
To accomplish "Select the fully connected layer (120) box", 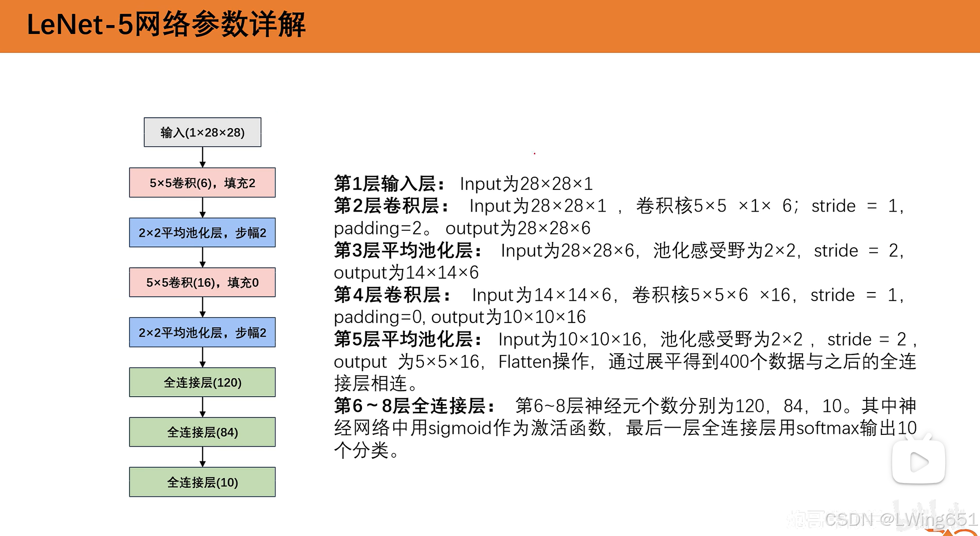I will 202,382.
